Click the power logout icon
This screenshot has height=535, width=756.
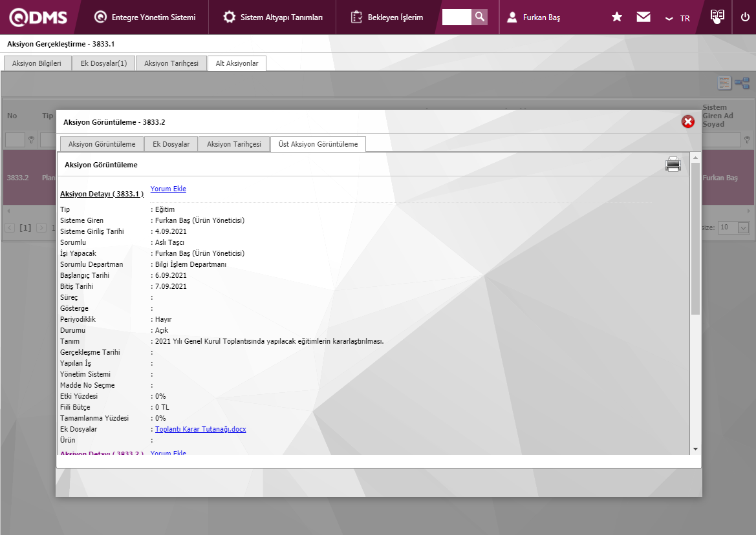click(745, 17)
